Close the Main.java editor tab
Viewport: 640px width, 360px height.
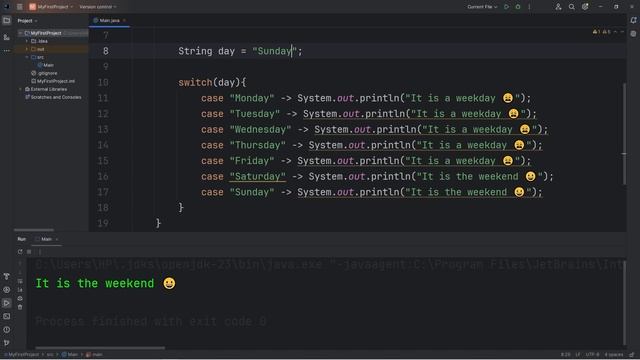click(124, 20)
